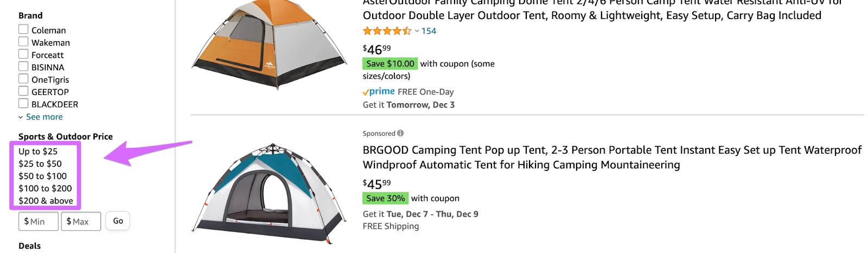Viewport: 868px width, 253px height.
Task: Open the rating dropdown chevron beside the stars
Action: (417, 31)
